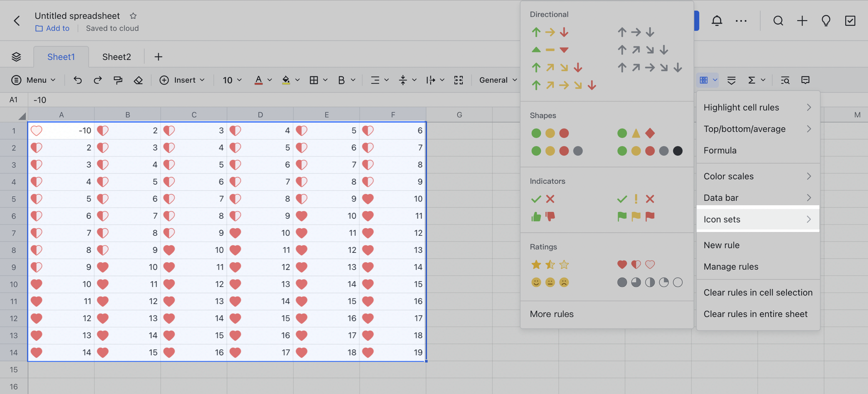Clear rules in entire sheet
The width and height of the screenshot is (868, 394).
click(756, 314)
